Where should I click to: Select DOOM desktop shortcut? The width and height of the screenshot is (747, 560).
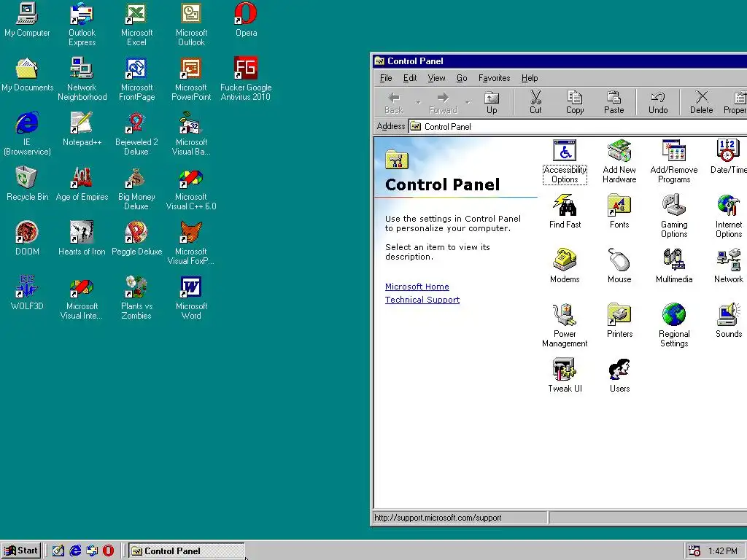27,239
